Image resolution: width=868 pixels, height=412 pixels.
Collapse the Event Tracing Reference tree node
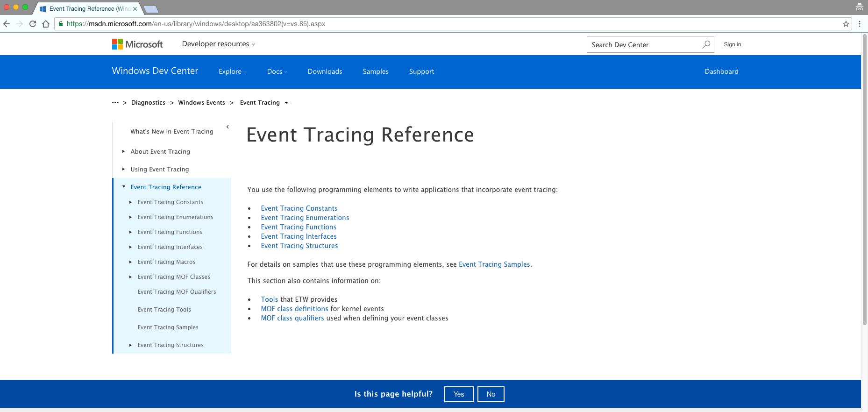(124, 187)
